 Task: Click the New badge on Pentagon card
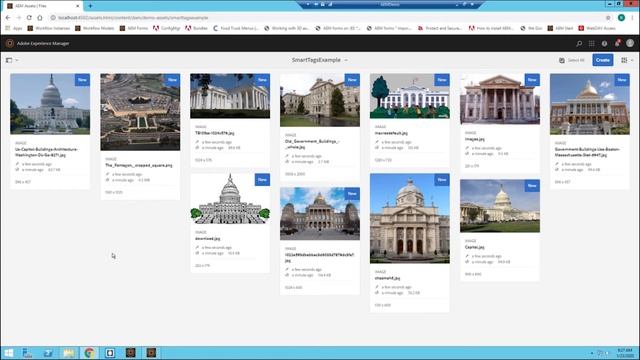[172, 80]
